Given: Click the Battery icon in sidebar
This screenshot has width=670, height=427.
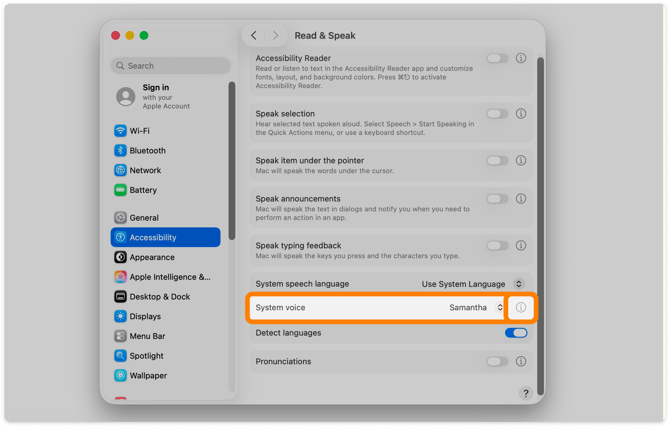Looking at the screenshot, I should click(120, 190).
